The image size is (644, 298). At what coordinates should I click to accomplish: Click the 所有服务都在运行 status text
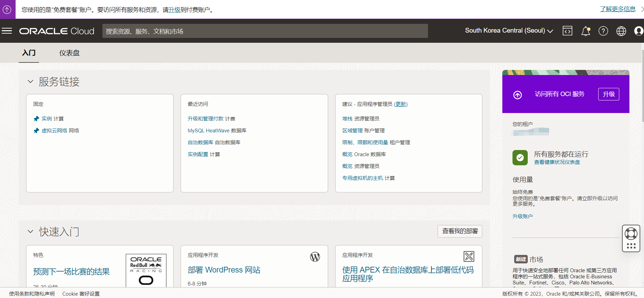(561, 154)
